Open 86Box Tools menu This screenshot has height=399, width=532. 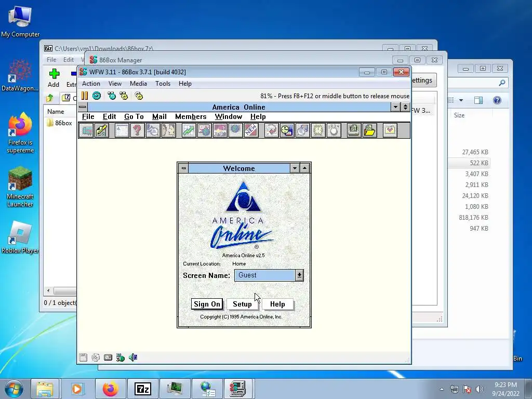click(x=163, y=84)
